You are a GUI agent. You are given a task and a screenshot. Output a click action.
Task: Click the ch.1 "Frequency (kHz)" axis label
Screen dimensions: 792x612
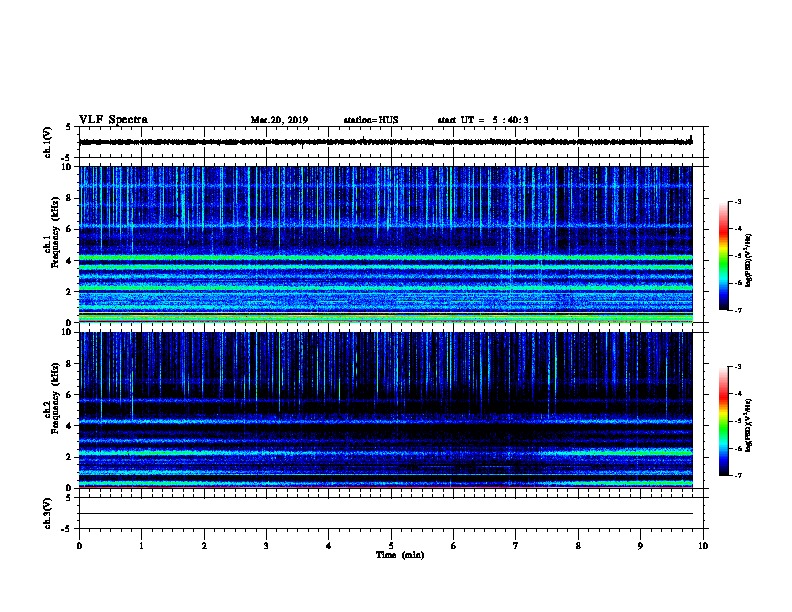pyautogui.click(x=55, y=232)
